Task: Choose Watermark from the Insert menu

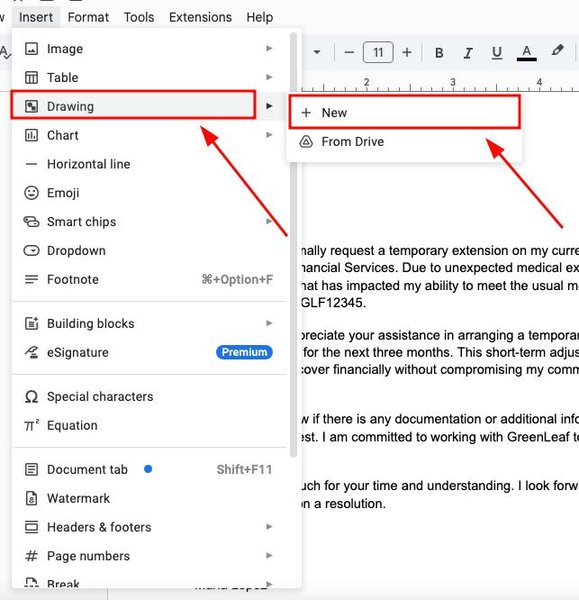Action: [x=150, y=499]
